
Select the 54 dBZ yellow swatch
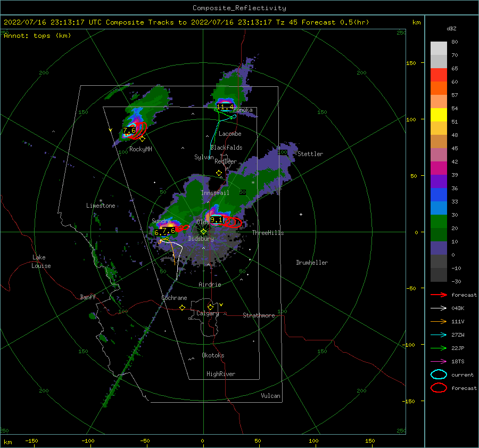(x=439, y=115)
